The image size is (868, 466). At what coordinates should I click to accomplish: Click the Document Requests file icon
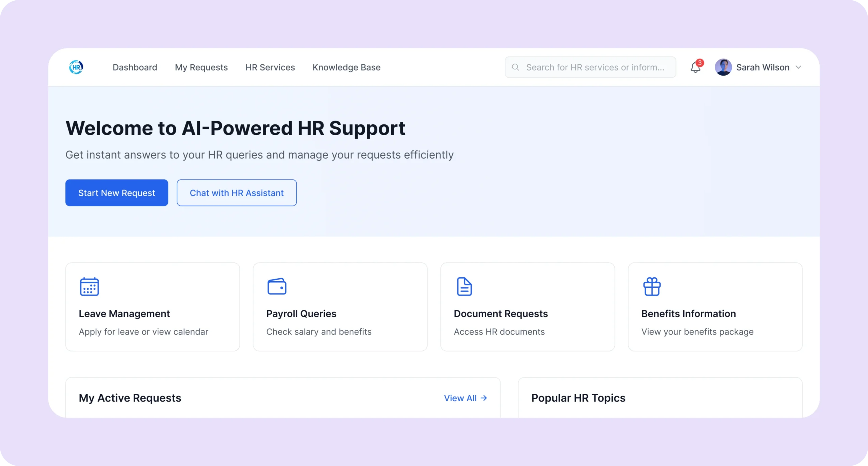click(x=464, y=287)
